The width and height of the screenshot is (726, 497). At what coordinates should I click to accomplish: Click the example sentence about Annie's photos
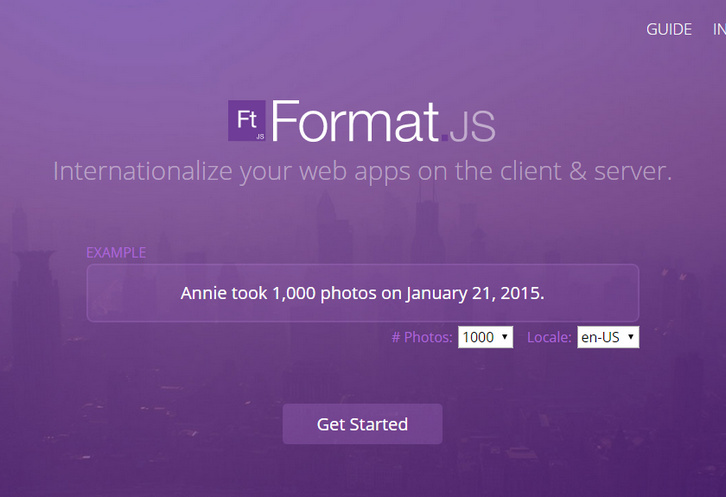362,293
